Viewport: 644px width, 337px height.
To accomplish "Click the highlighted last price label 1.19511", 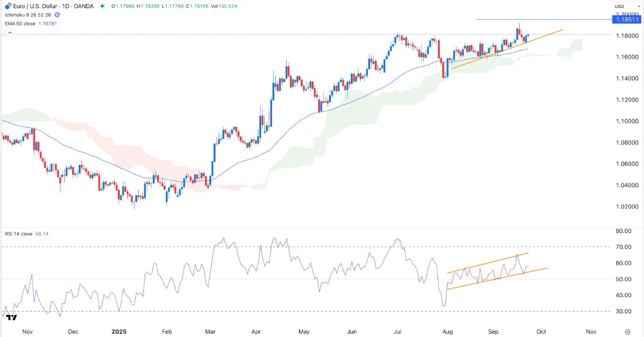I will coord(627,20).
